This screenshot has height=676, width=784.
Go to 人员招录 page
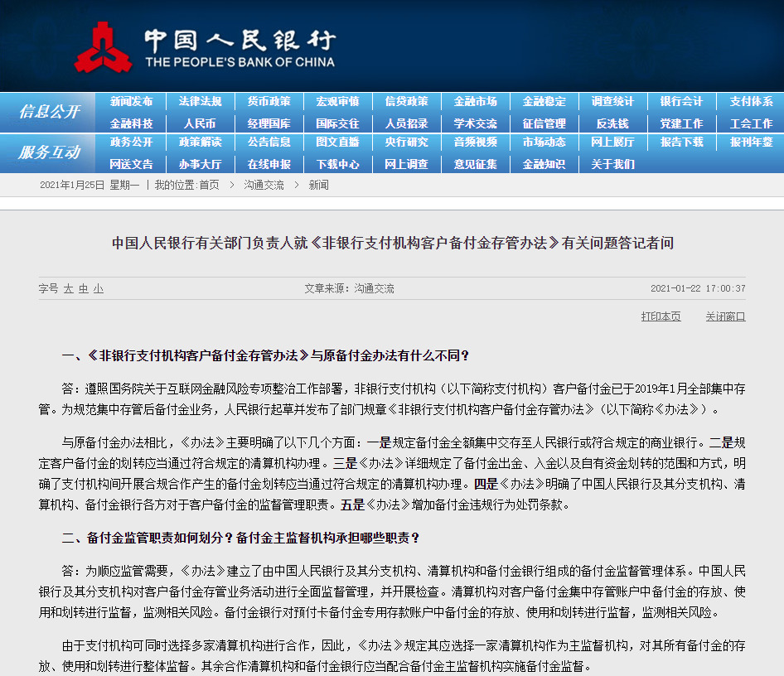coord(406,123)
